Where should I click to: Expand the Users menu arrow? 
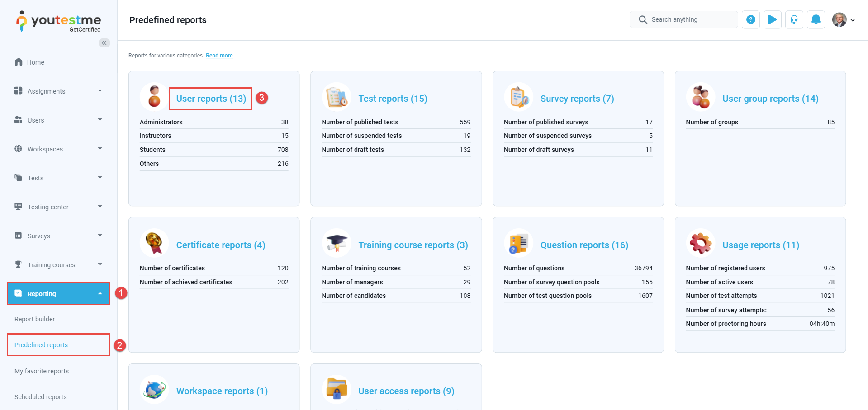(100, 120)
